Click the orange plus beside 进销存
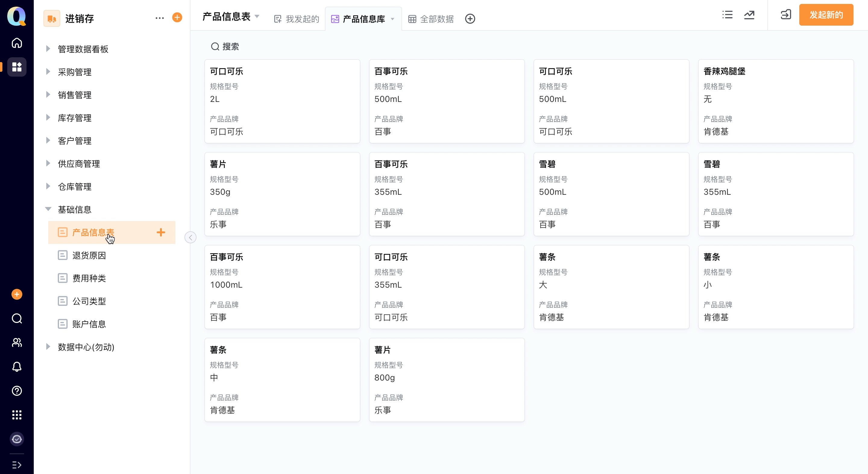 [177, 17]
